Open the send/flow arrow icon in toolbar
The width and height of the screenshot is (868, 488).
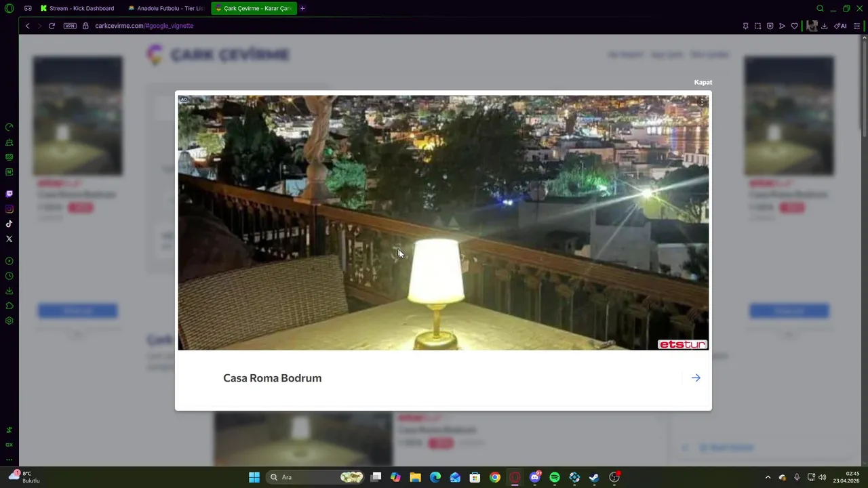click(x=782, y=26)
